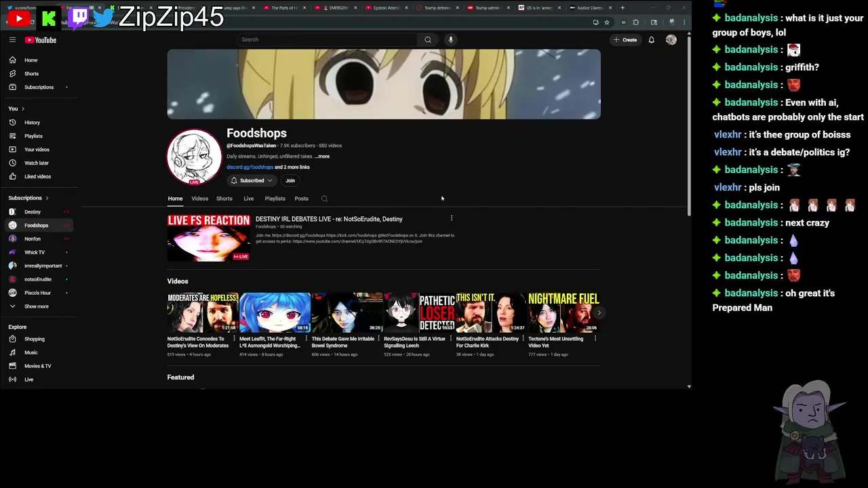
Task: Open Nightmare Fuel video thumbnail
Action: tap(564, 312)
